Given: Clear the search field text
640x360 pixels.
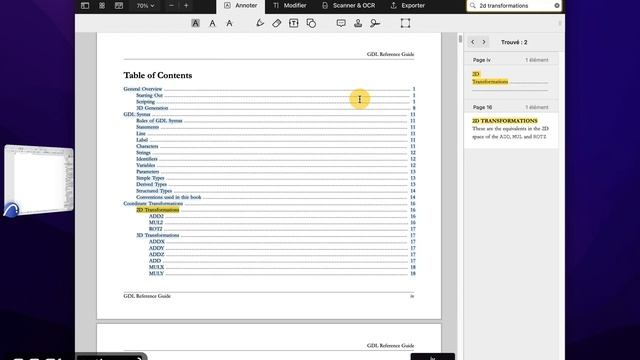Looking at the screenshot, I should point(557,6).
